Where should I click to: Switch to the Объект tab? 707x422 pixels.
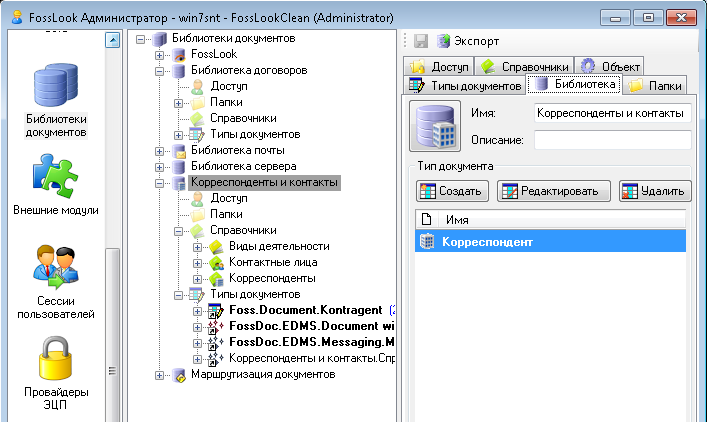(610, 67)
